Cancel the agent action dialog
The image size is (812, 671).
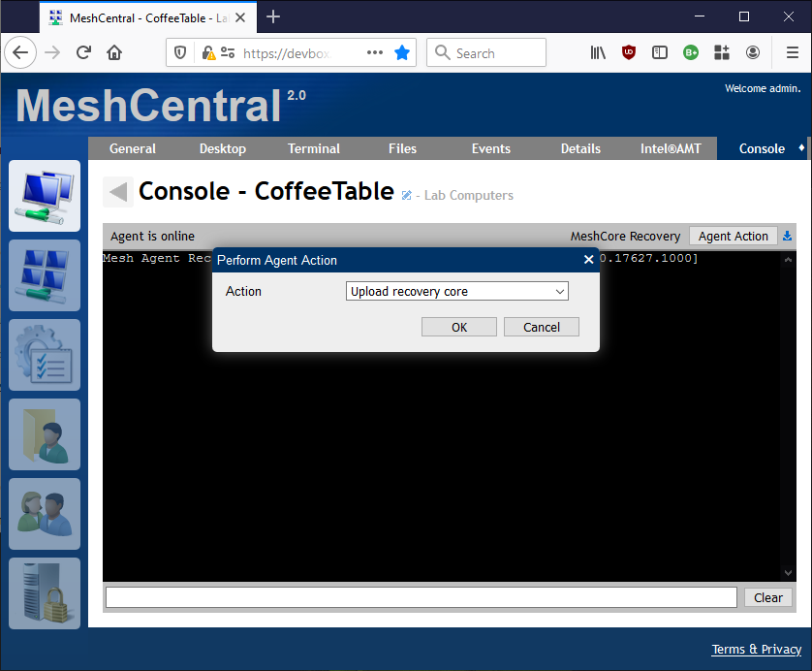(x=541, y=327)
